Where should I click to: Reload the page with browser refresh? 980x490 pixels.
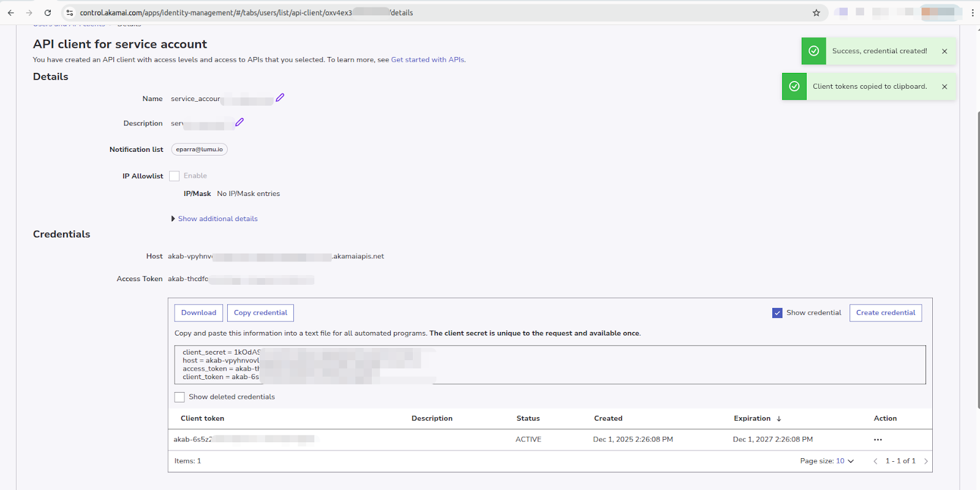[48, 13]
